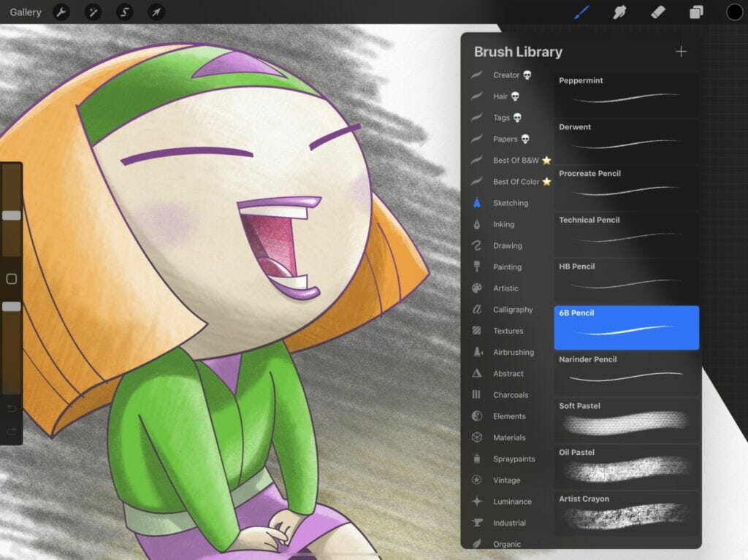Open the Best Of B&W brush set
This screenshot has height=560, width=748.
509,161
